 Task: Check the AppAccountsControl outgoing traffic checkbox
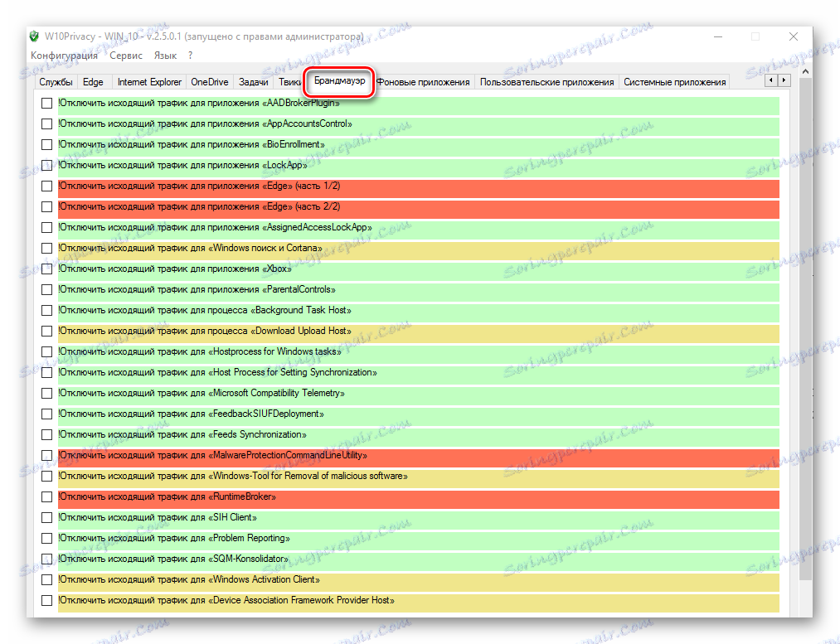pyautogui.click(x=47, y=123)
